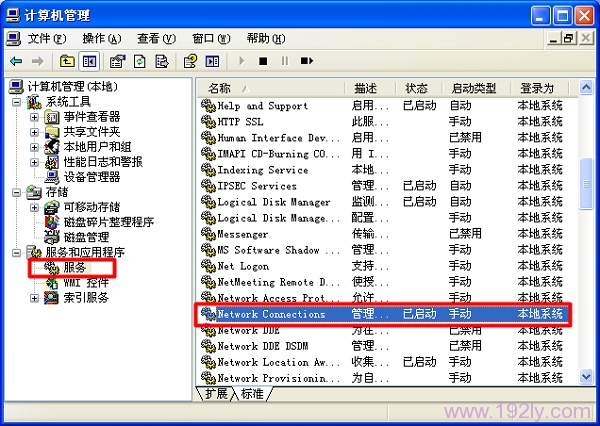The width and height of the screenshot is (600, 426).
Task: Click the 本地用户和组 tree icon
Action: point(52,147)
